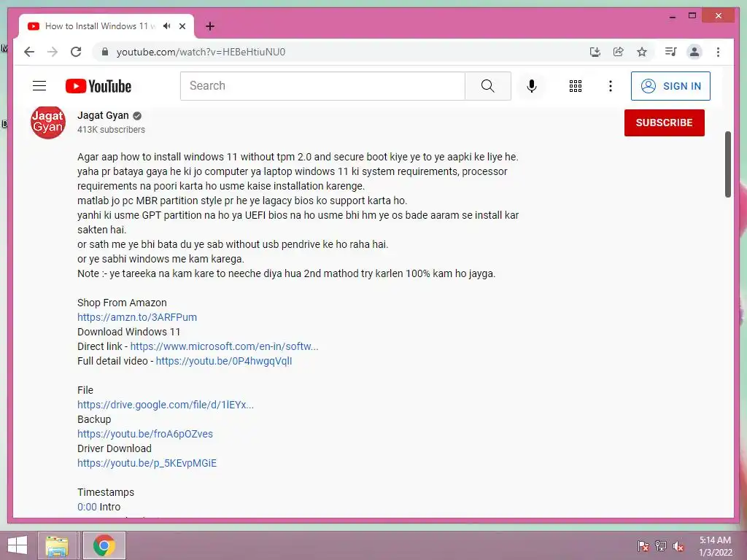Viewport: 747px width, 560px height.
Task: Open the youtu.be/froA6pOZves backup link
Action: pyautogui.click(x=145, y=434)
